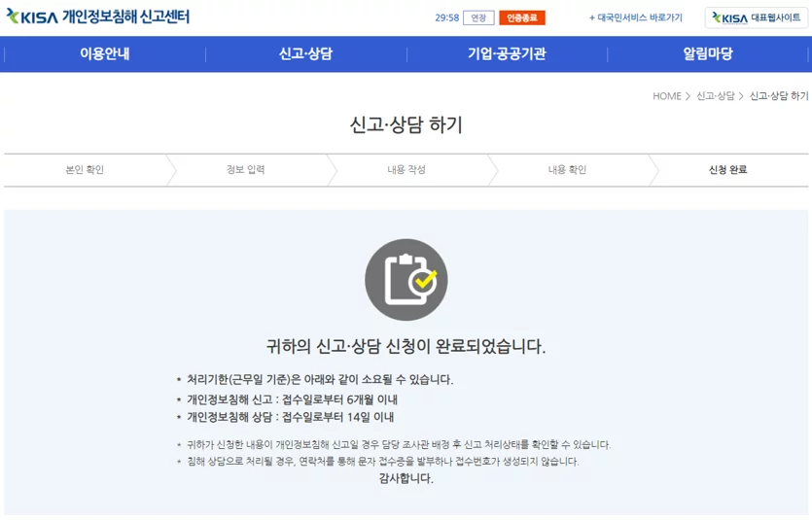
Task: Click 접수일로부터 14일 이내 line
Action: (x=291, y=417)
